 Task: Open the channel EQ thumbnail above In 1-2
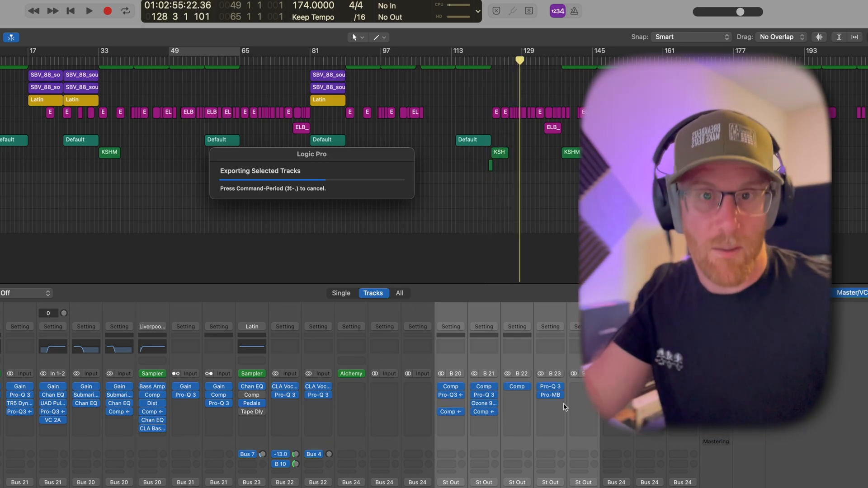click(53, 347)
